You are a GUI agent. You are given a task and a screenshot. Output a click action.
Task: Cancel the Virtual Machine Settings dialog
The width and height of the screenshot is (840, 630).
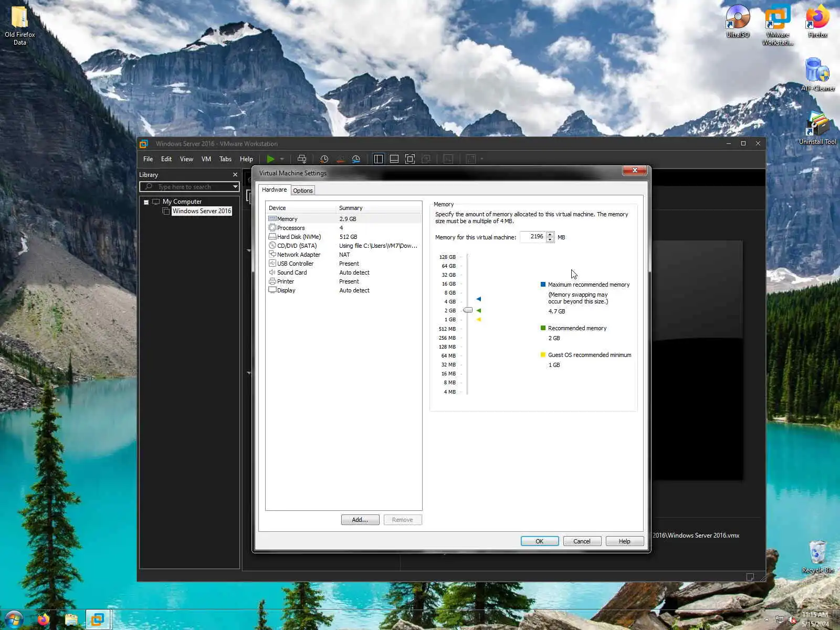[x=582, y=541]
